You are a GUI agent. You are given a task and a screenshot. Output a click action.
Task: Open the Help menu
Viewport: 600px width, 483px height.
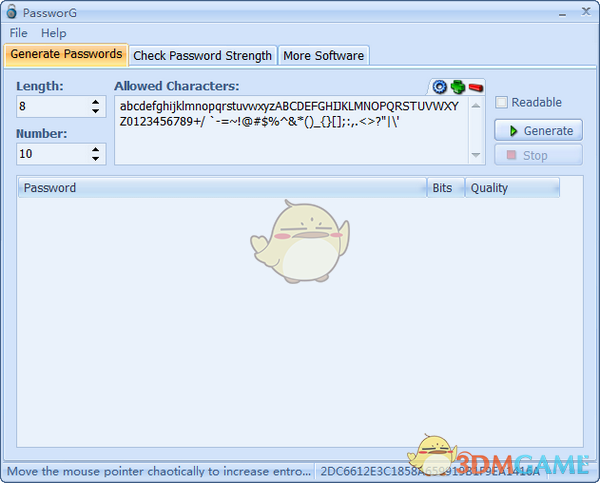(53, 33)
